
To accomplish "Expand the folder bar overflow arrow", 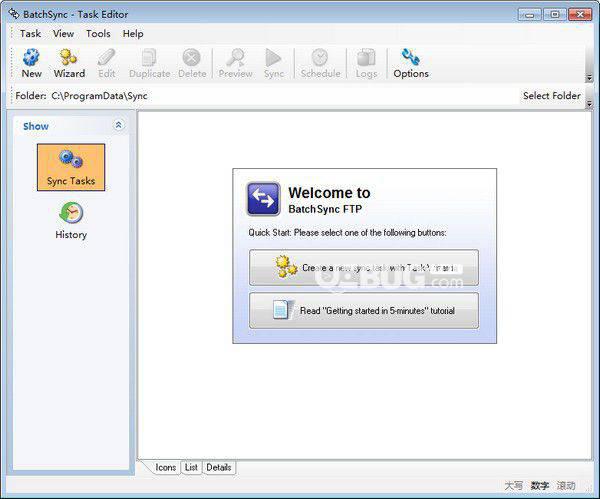I will (589, 103).
